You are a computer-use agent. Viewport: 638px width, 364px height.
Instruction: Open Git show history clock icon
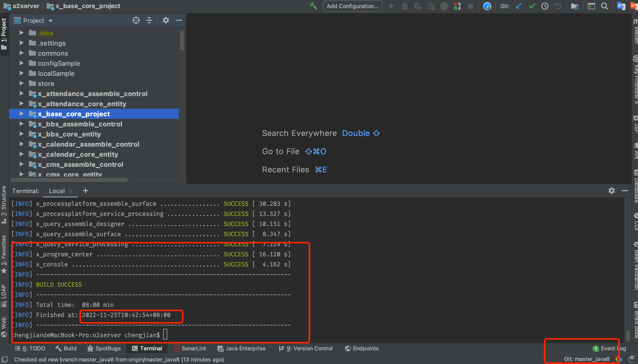coord(545,6)
